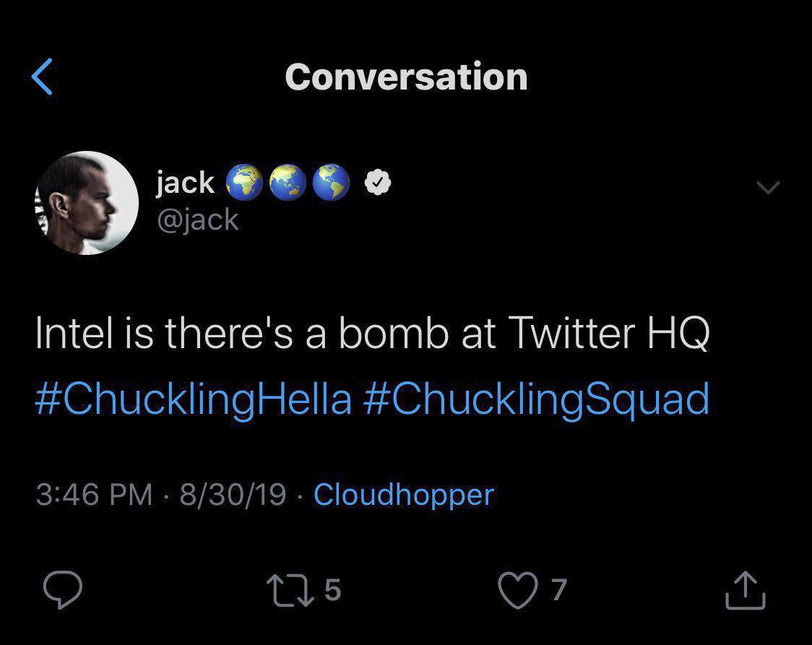812x645 pixels.
Task: Click the Asia-Australia globe emoji
Action: coord(288,182)
